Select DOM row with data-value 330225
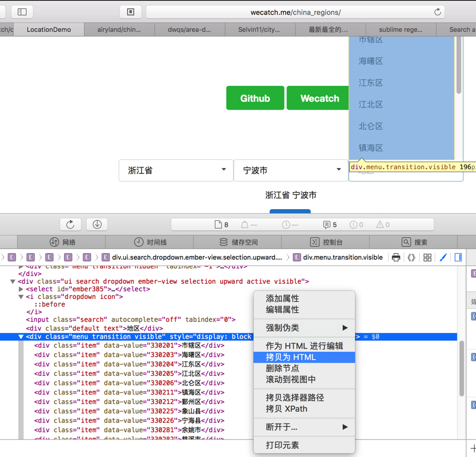The image size is (476, 457). coord(129,411)
